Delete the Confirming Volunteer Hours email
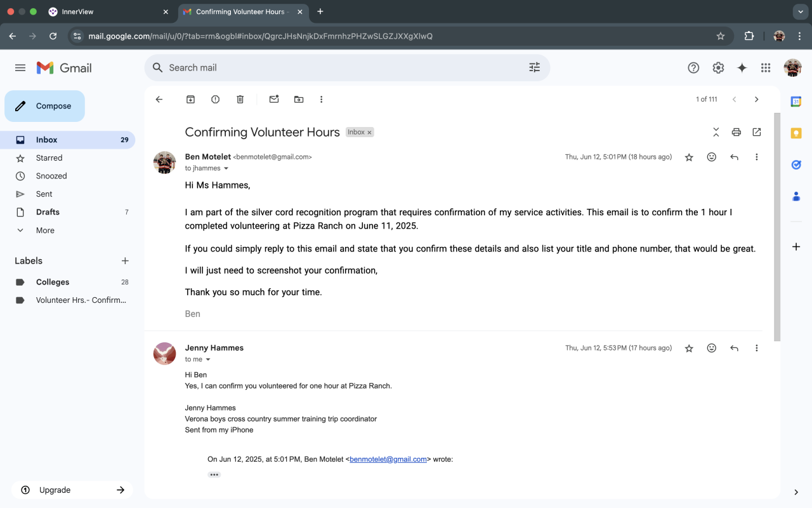Image resolution: width=812 pixels, height=508 pixels. point(240,99)
